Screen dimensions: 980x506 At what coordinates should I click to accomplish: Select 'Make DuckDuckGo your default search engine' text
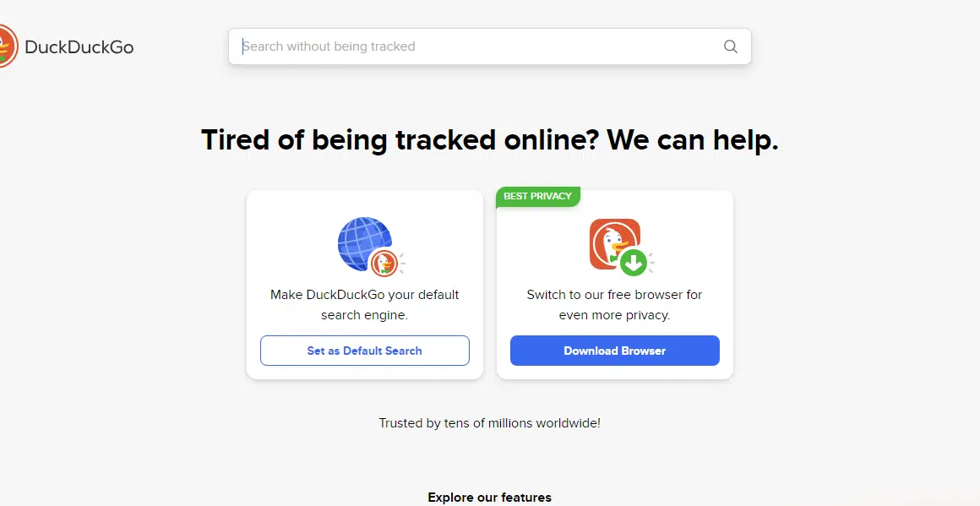(365, 305)
